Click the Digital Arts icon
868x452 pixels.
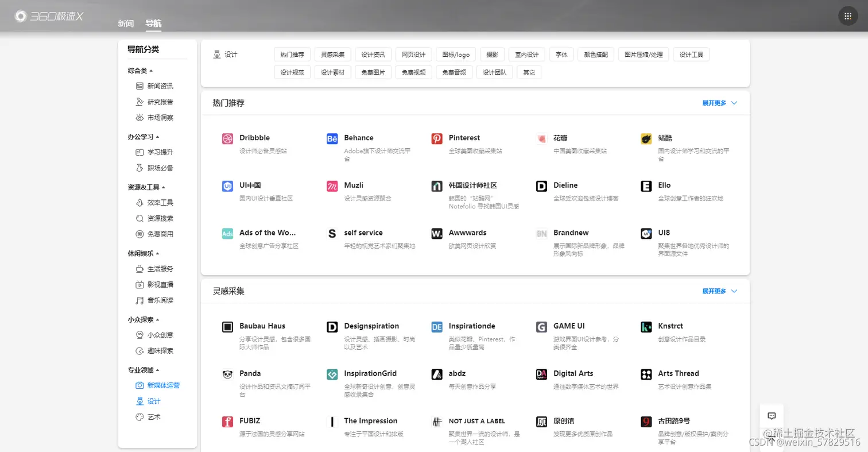541,374
